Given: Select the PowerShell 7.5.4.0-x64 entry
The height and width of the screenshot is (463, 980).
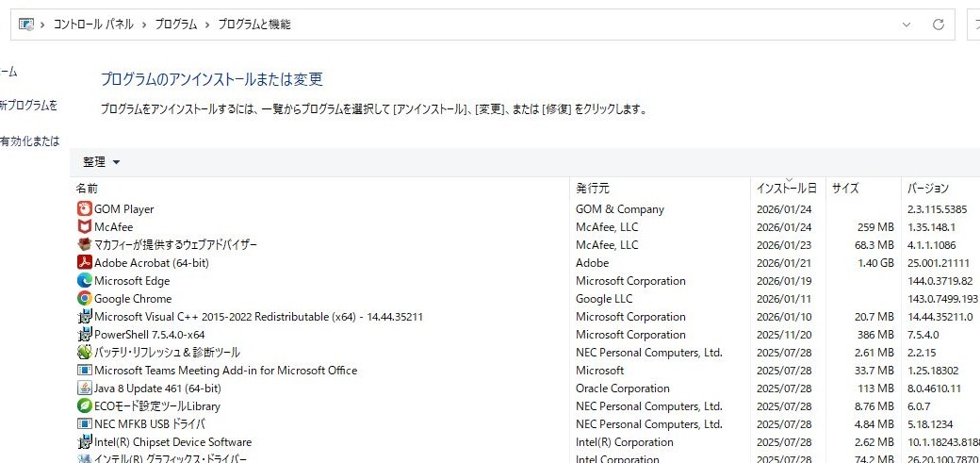Looking at the screenshot, I should (x=149, y=335).
